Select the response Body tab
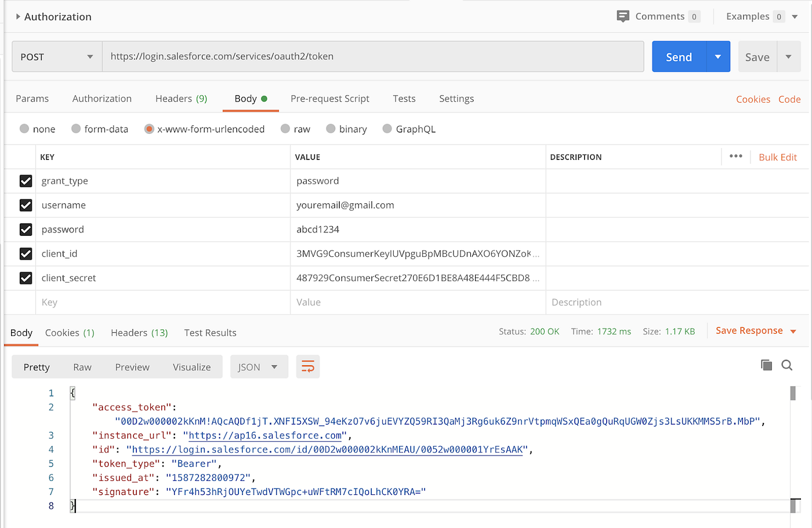Screen dimensions: 812x528 pos(21,333)
